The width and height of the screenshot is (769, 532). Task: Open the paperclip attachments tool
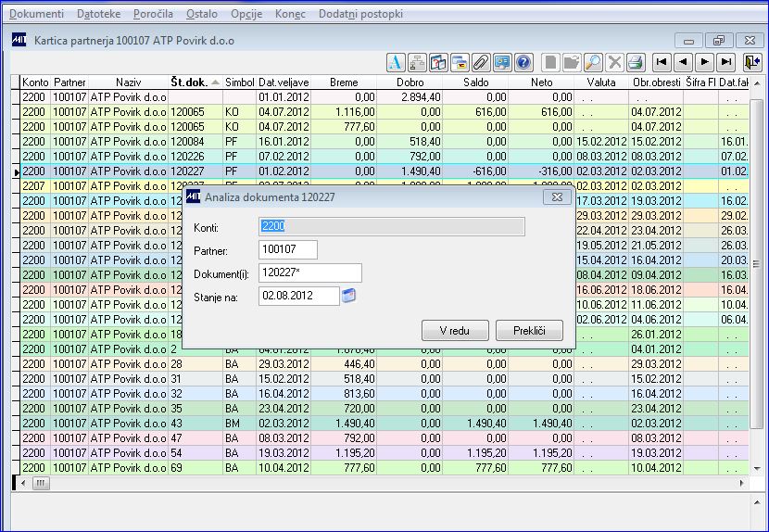(481, 62)
